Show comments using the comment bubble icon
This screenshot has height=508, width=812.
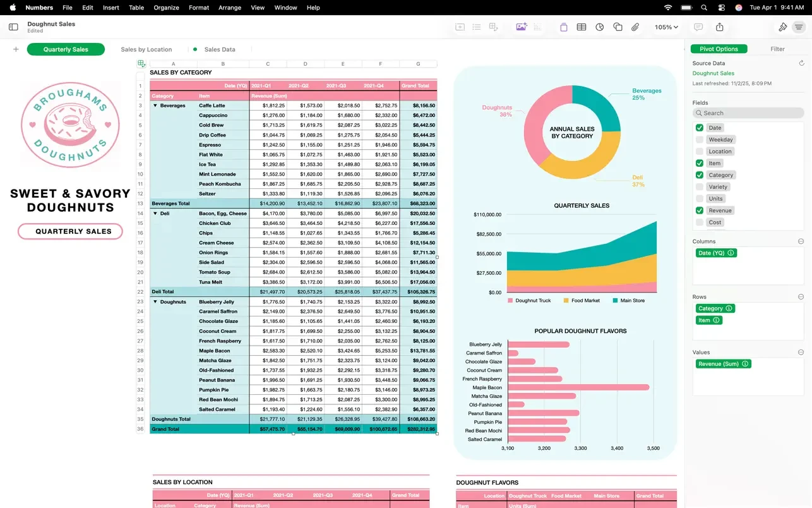point(698,27)
